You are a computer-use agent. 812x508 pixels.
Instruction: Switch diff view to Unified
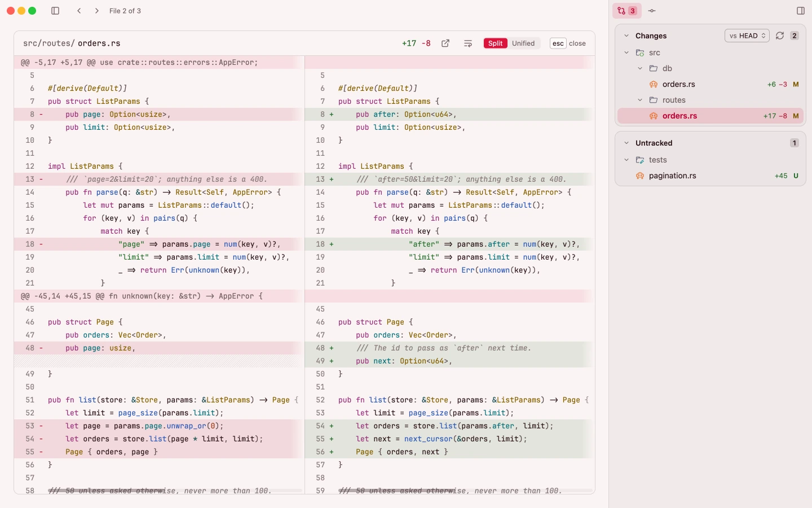523,43
